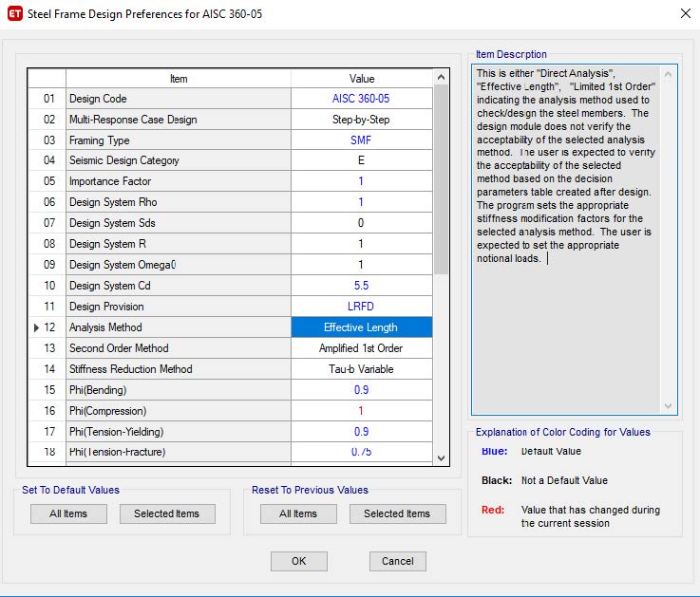Image resolution: width=700 pixels, height=597 pixels.
Task: Click the table's scroll up arrow
Action: tap(441, 77)
